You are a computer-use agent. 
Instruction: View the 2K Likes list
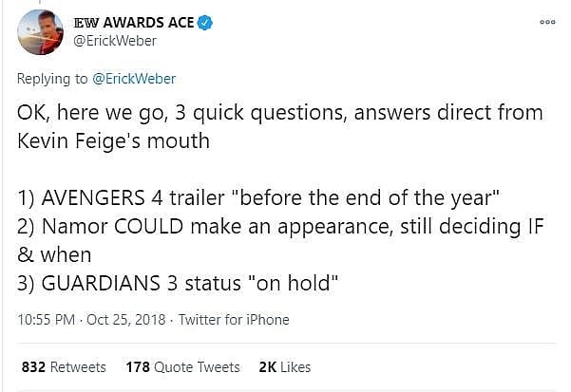coord(284,366)
